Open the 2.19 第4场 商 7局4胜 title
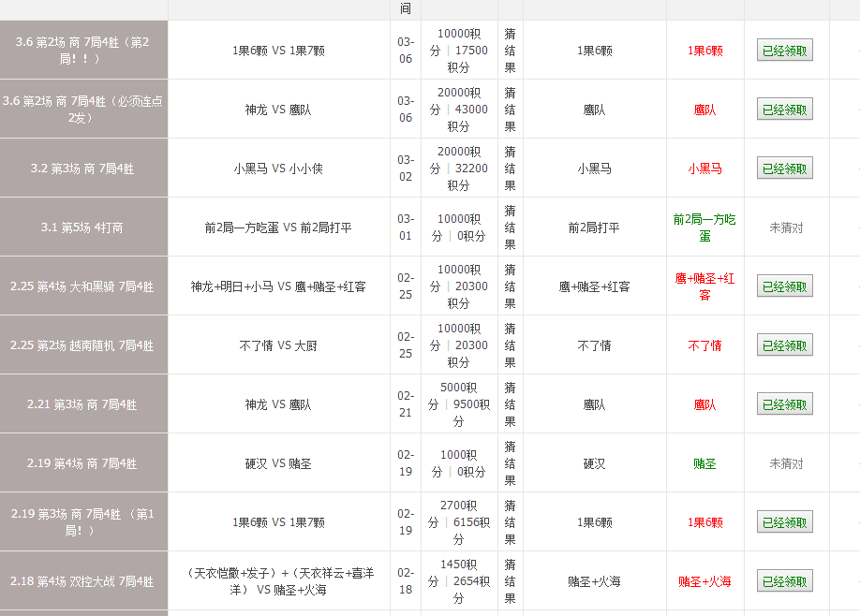 click(x=82, y=463)
